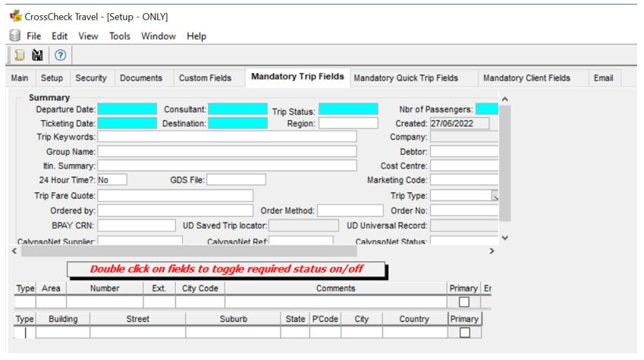Click the horizontal scrollbar thumb

tap(189, 251)
